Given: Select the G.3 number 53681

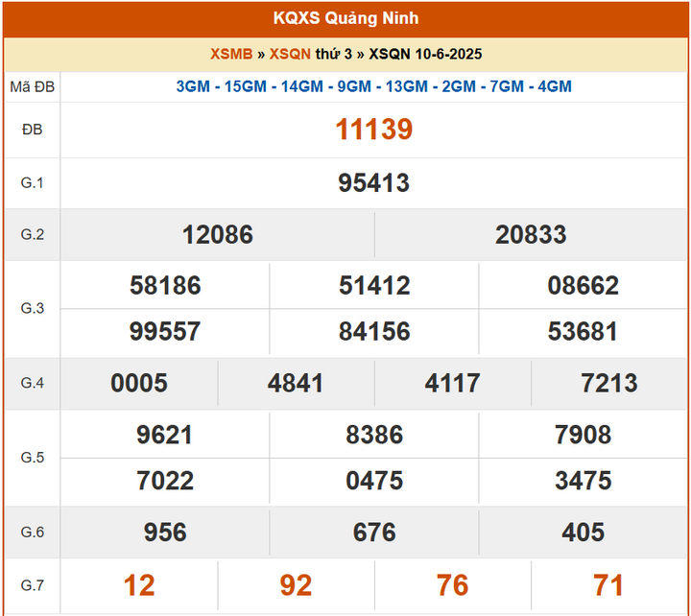Looking at the screenshot, I should 583,331.
